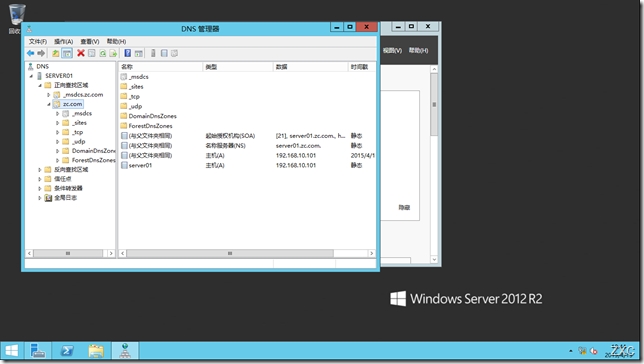Open Properties via toolbar icon next to Delete
644x364 pixels.
point(92,53)
